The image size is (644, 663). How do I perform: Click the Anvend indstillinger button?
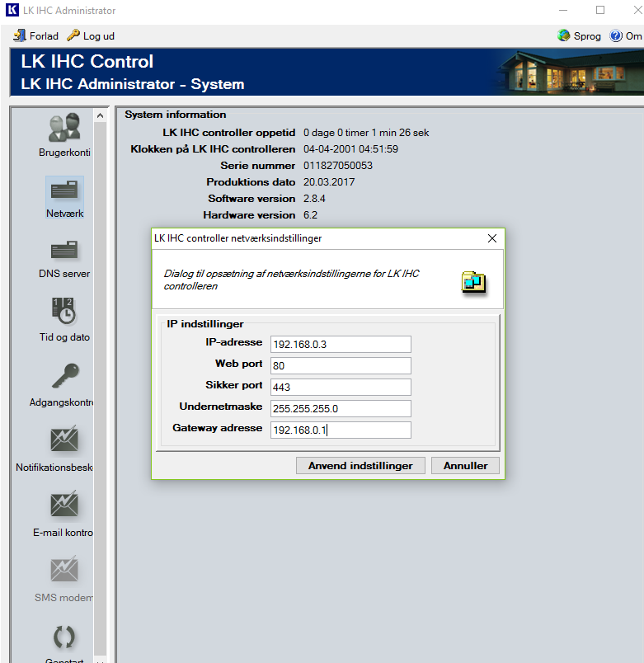coord(360,466)
